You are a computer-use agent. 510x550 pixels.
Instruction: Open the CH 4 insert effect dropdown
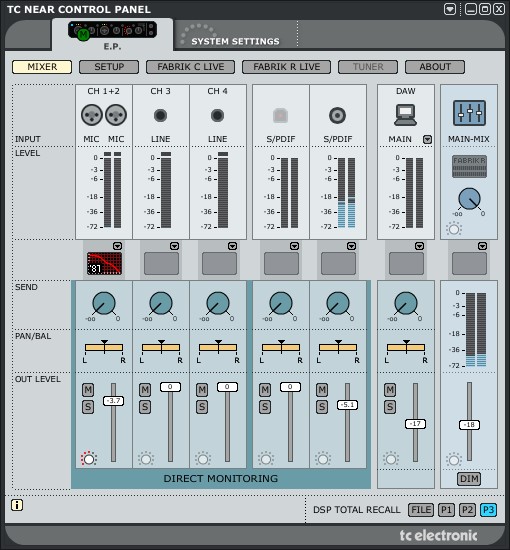coord(232,246)
